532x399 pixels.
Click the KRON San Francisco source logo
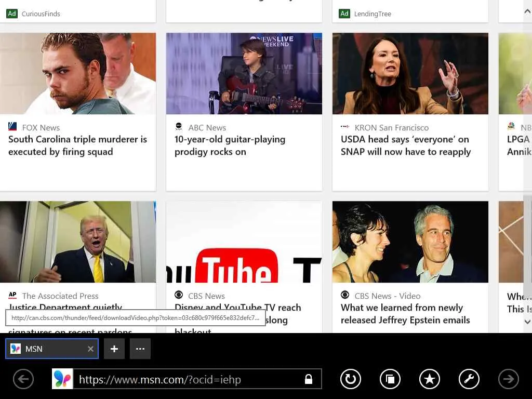pos(345,127)
